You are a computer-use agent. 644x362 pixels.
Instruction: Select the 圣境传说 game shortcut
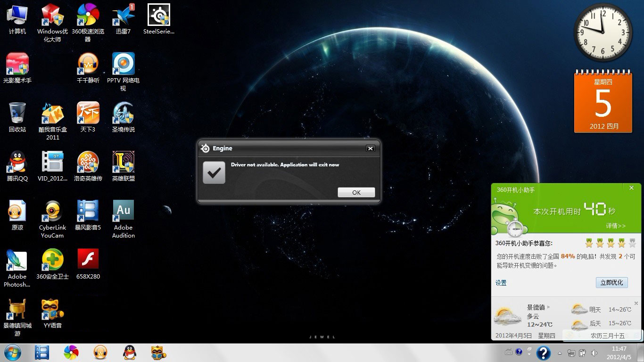coord(123,117)
